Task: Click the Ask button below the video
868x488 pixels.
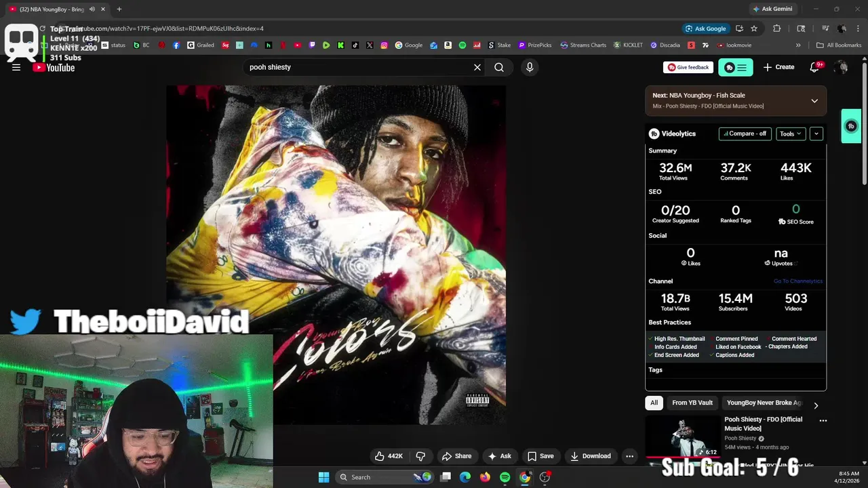Action: (499, 456)
